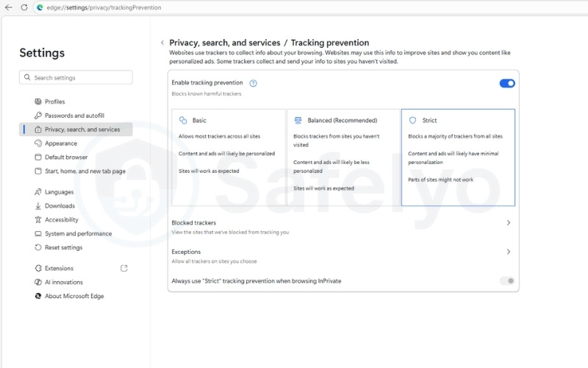
Task: Click the Privacy, search, and services breadcrumb link
Action: [x=225, y=43]
